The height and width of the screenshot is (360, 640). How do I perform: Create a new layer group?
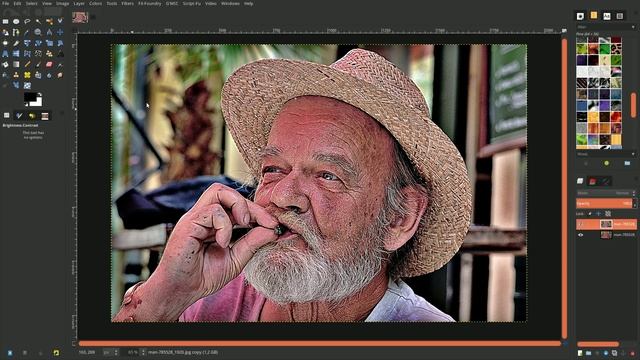589,353
